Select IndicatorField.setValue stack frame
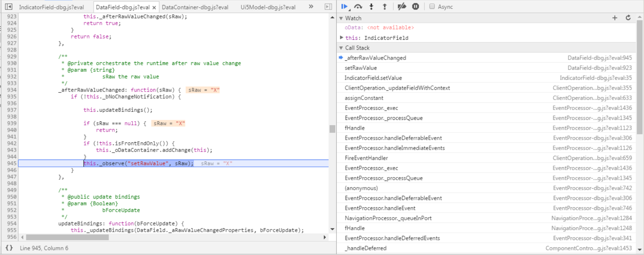Viewport: 644px width, 255px height. (486, 77)
